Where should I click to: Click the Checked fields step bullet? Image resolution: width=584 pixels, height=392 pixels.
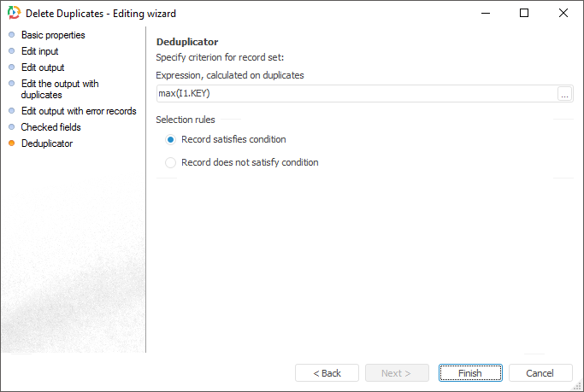coord(11,127)
